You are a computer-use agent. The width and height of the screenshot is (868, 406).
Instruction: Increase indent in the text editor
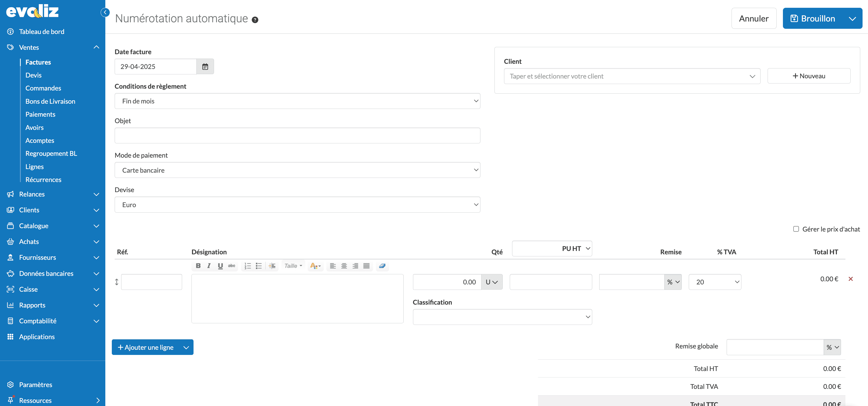click(272, 266)
